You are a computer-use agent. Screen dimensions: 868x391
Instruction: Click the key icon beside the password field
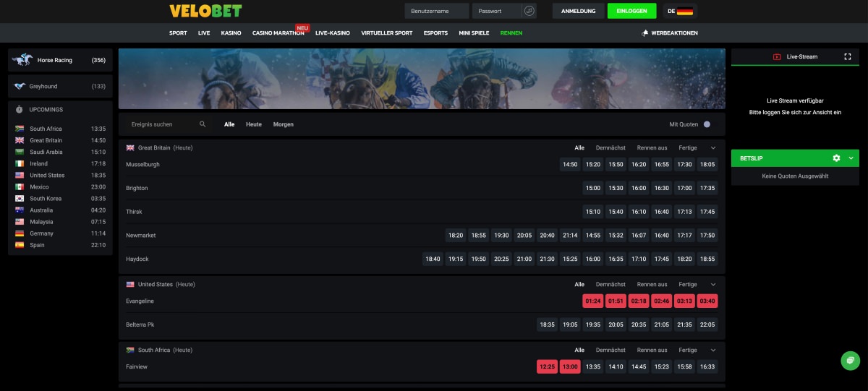click(529, 11)
